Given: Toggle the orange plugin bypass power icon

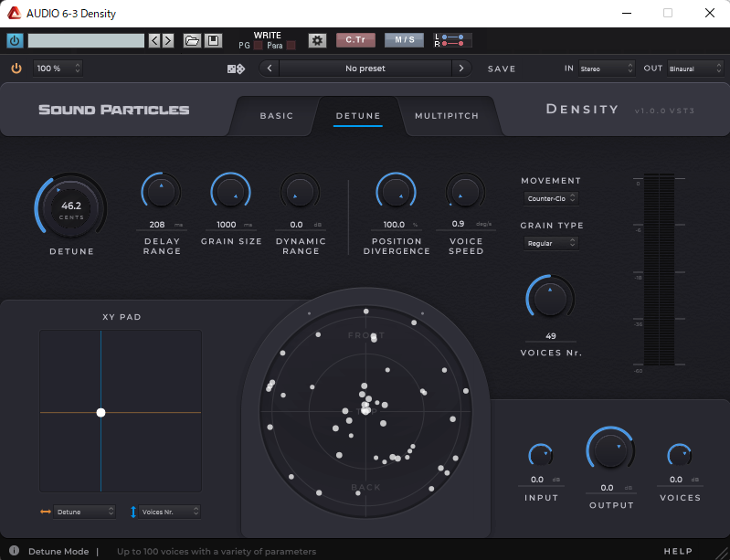Looking at the screenshot, I should coord(16,69).
